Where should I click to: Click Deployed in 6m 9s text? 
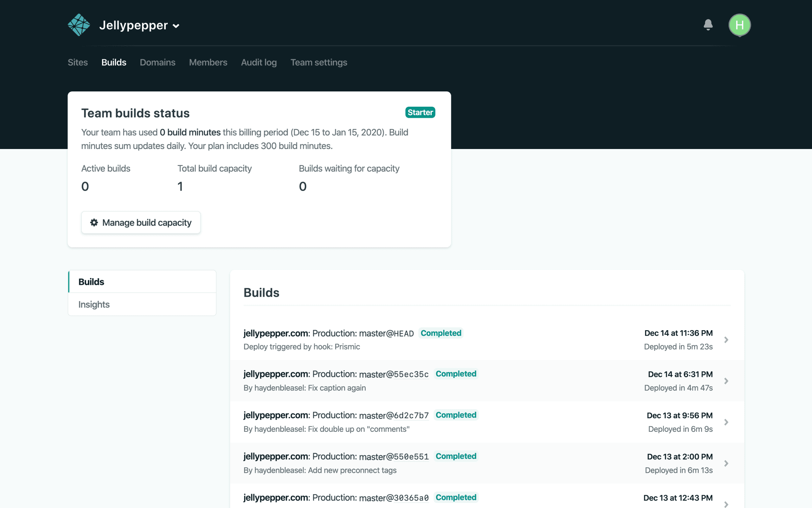coord(680,429)
